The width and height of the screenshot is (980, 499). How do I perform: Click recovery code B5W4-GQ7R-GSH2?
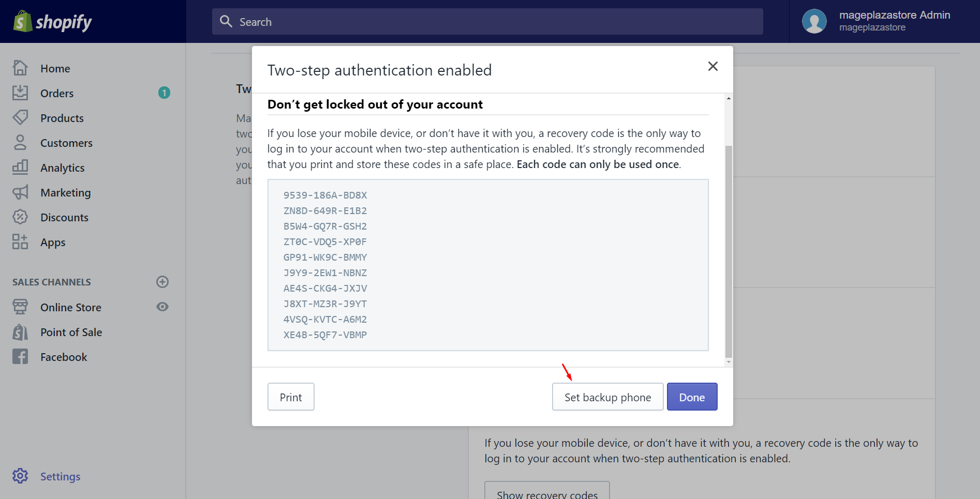click(325, 226)
